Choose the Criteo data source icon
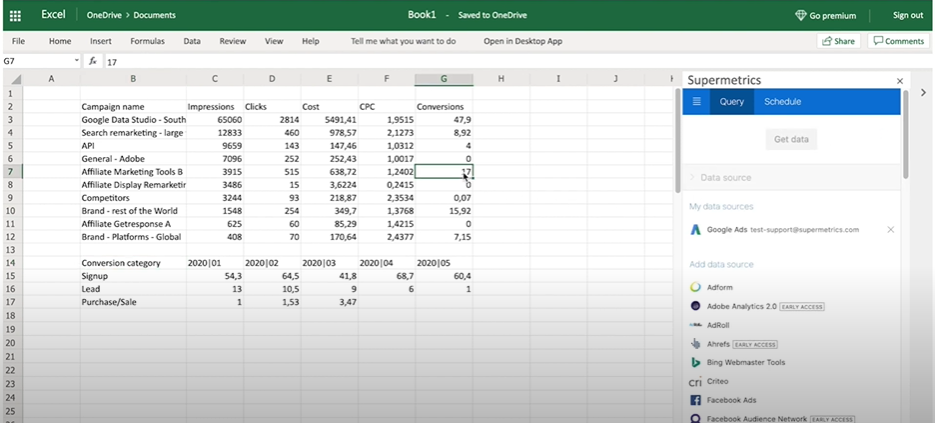Image resolution: width=935 pixels, height=423 pixels. [695, 381]
